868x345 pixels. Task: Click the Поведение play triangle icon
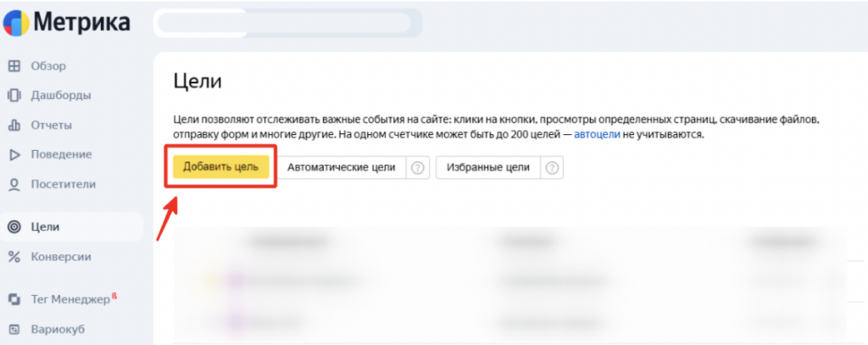[x=14, y=154]
